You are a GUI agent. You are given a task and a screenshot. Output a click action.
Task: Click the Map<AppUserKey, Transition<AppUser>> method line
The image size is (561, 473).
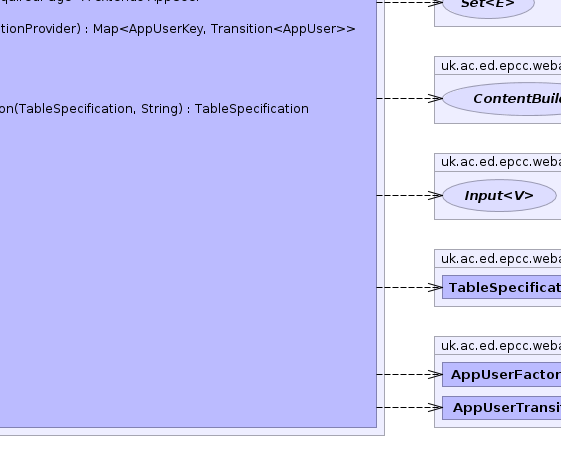click(177, 29)
